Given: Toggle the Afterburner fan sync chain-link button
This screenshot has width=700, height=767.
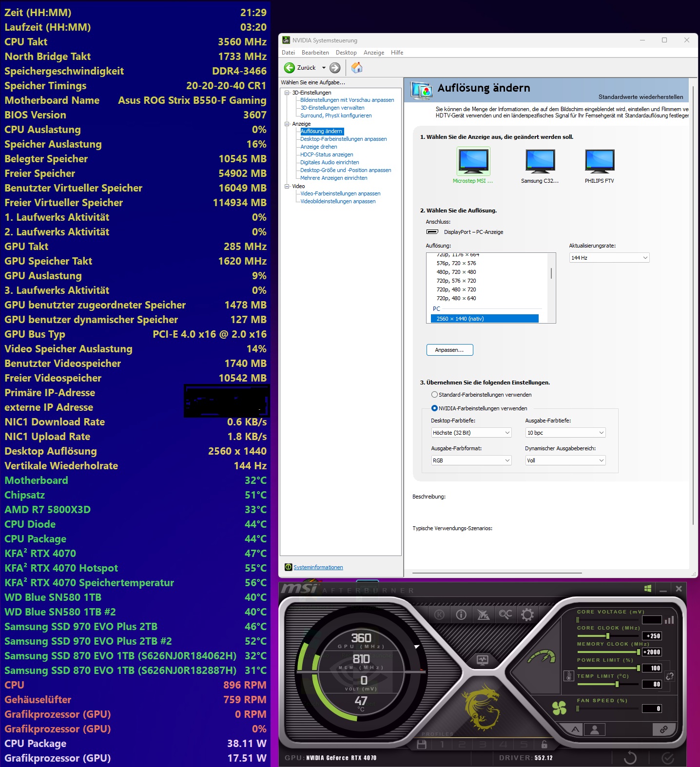Looking at the screenshot, I should pos(663,729).
